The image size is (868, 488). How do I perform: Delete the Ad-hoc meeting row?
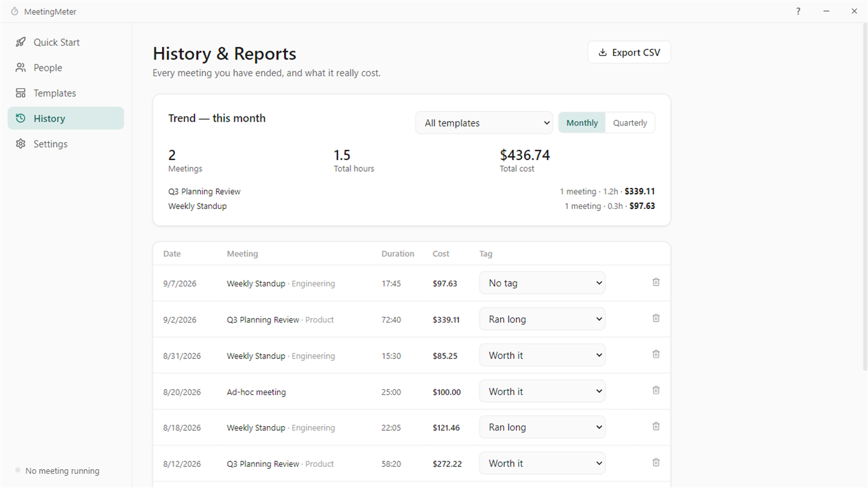tap(656, 390)
